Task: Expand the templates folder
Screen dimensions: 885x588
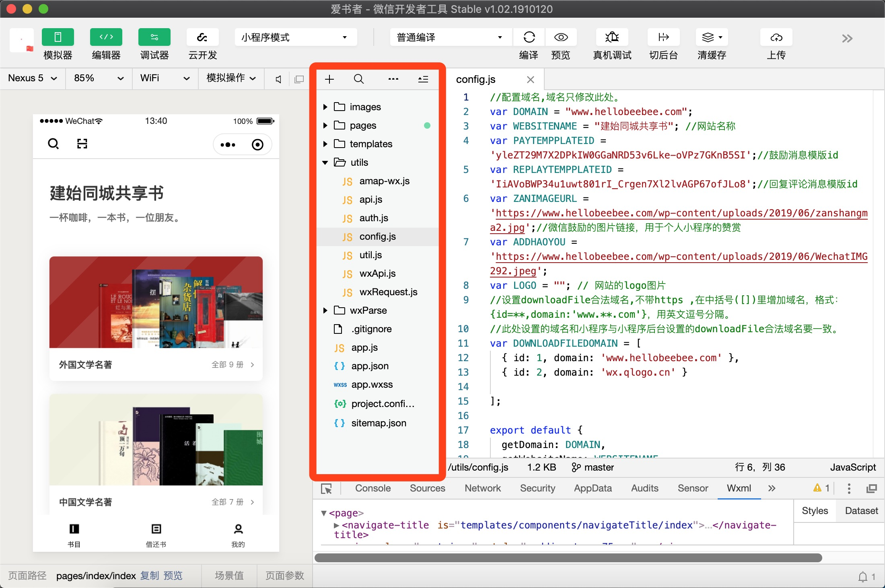Action: coord(325,144)
